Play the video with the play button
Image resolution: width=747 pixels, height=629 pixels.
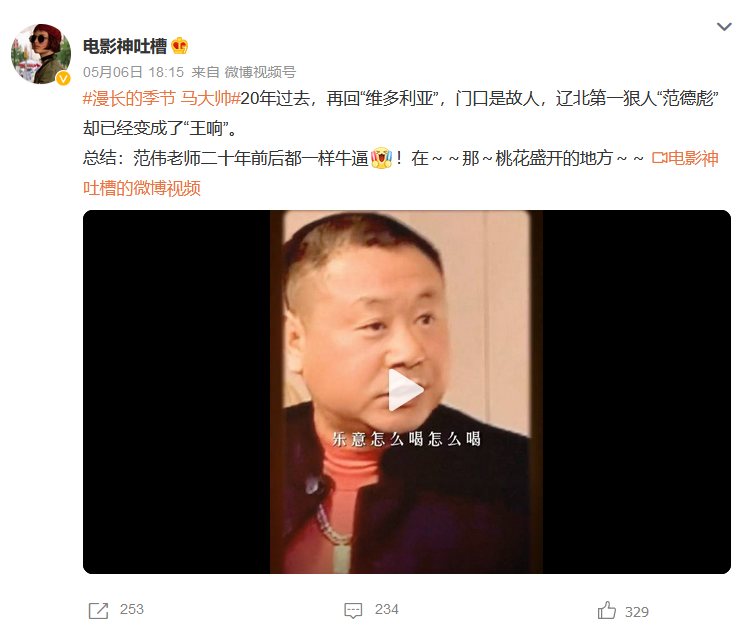point(406,390)
